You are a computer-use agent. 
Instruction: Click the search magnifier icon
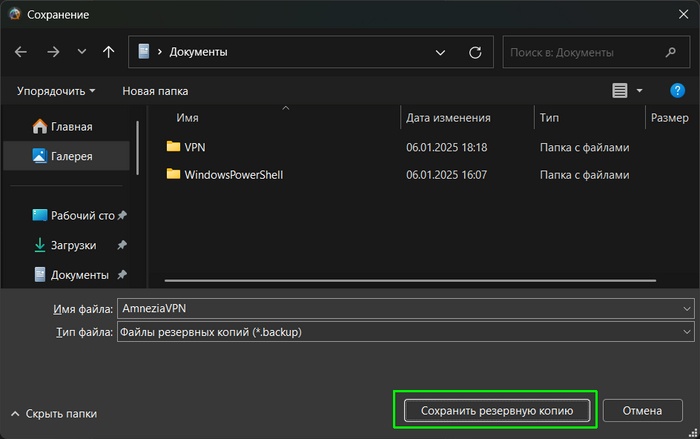[671, 52]
